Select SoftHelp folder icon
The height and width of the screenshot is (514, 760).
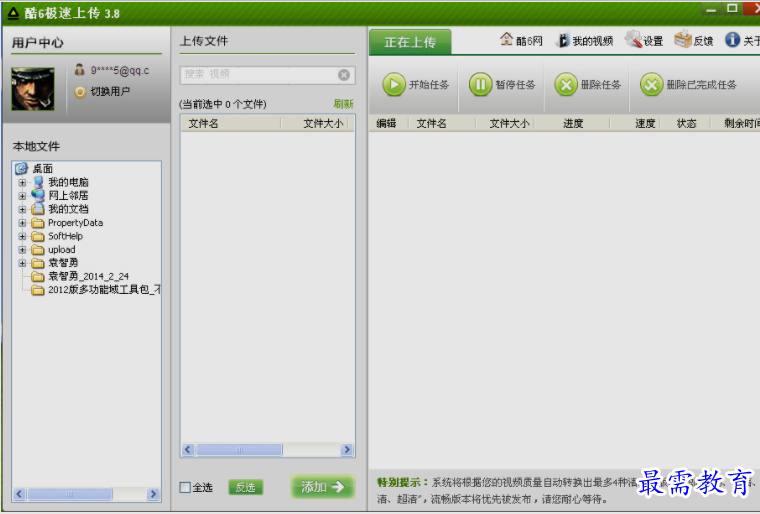coord(38,236)
